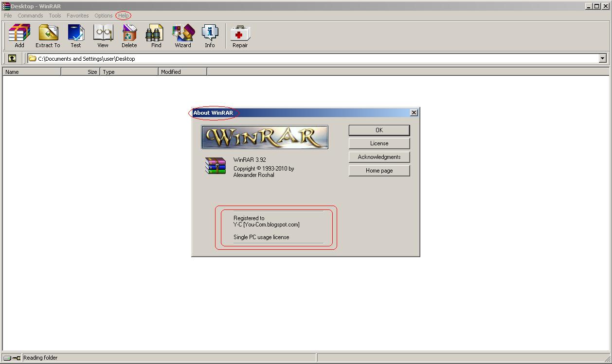Open the View tool icon
The width and height of the screenshot is (612, 364).
coord(103,36)
